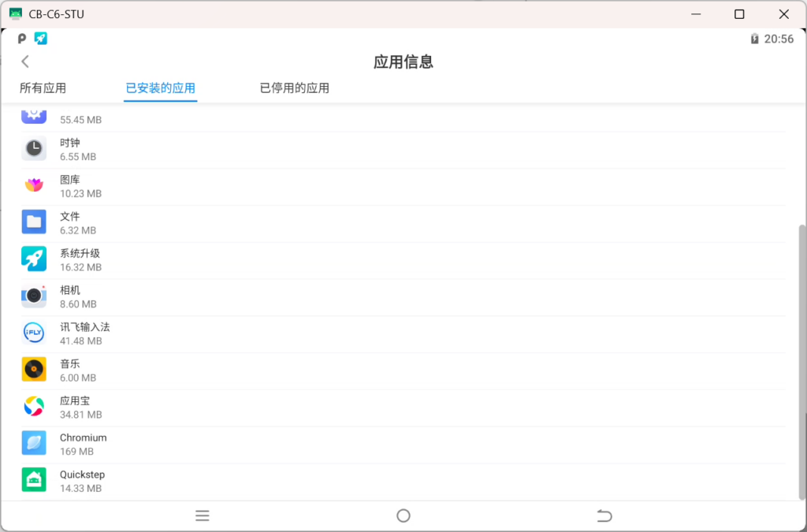
Task: Click the partially visible settings gear icon
Action: (x=34, y=116)
